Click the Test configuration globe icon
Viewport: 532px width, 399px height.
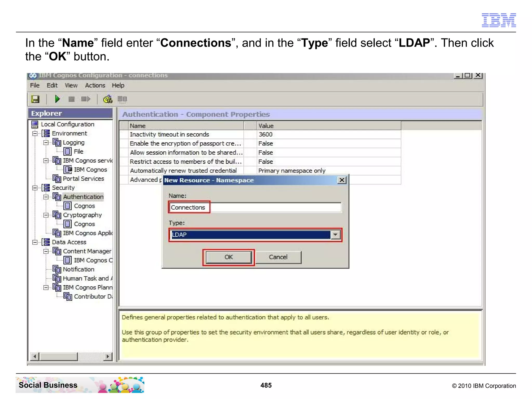[x=108, y=99]
